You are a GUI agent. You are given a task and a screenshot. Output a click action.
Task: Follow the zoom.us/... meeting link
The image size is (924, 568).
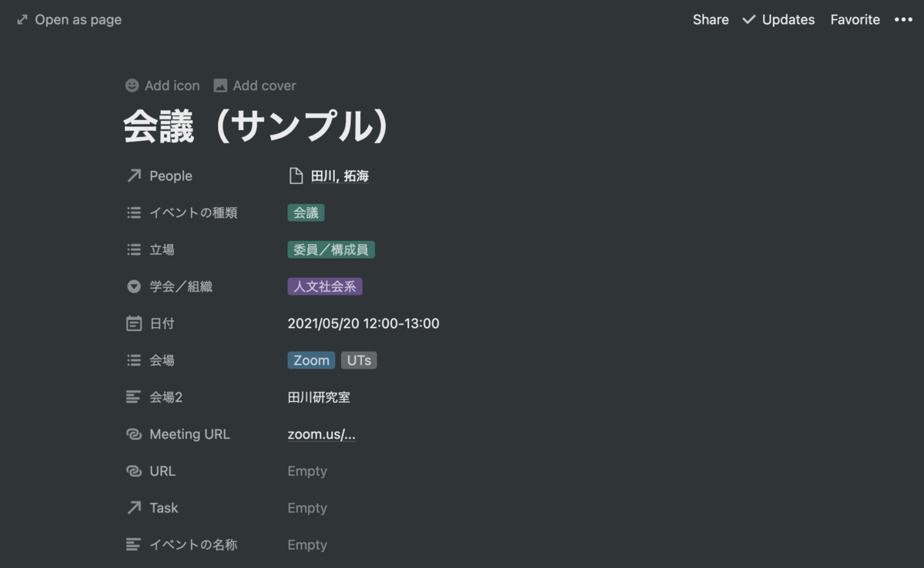pyautogui.click(x=321, y=434)
